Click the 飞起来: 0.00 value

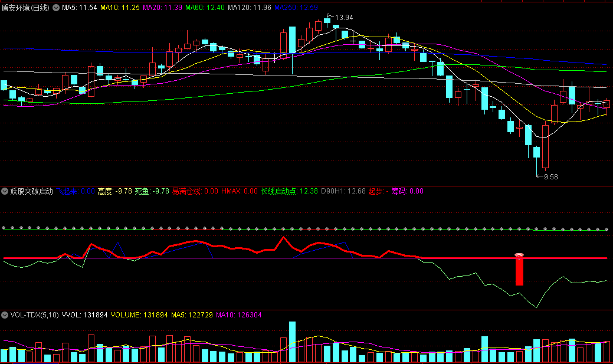pyautogui.click(x=76, y=191)
